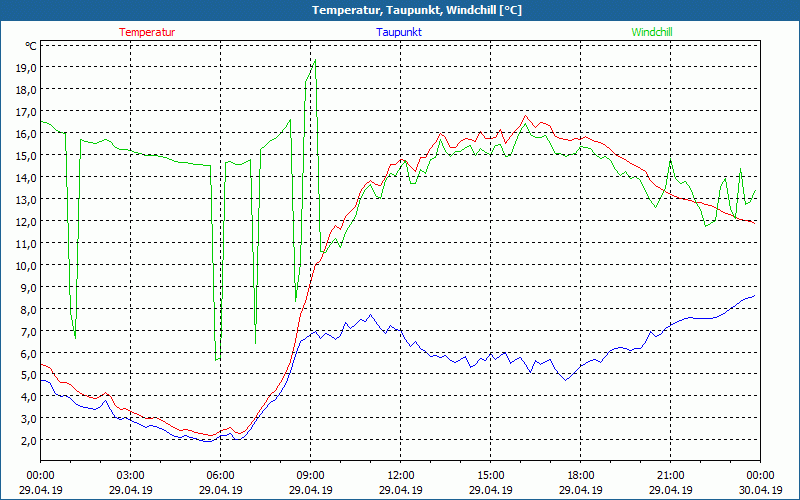
Task: Click the 21:00 time axis label
Action: [x=670, y=476]
